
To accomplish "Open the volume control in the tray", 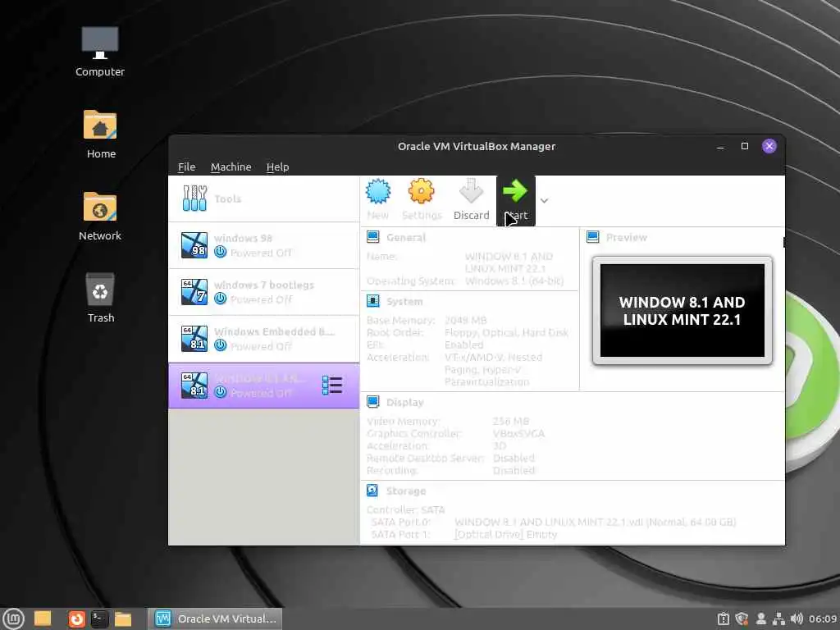I will (x=797, y=619).
